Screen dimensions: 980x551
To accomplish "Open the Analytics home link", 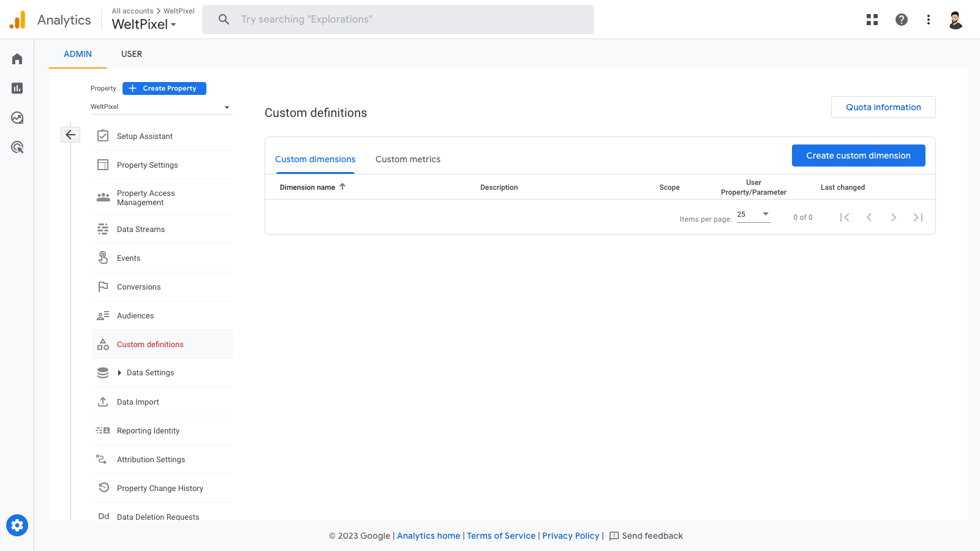I will (x=429, y=536).
